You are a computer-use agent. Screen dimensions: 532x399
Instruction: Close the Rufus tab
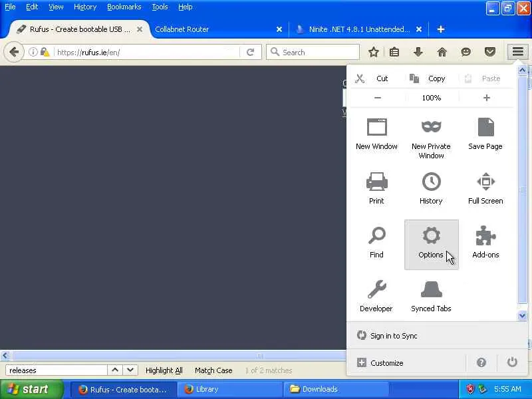pyautogui.click(x=140, y=29)
